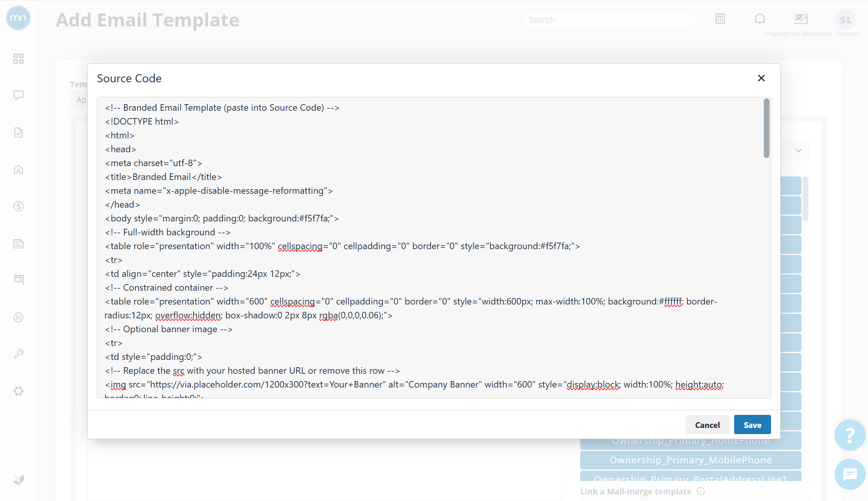Click the "</head>" closing tag line

pos(122,205)
